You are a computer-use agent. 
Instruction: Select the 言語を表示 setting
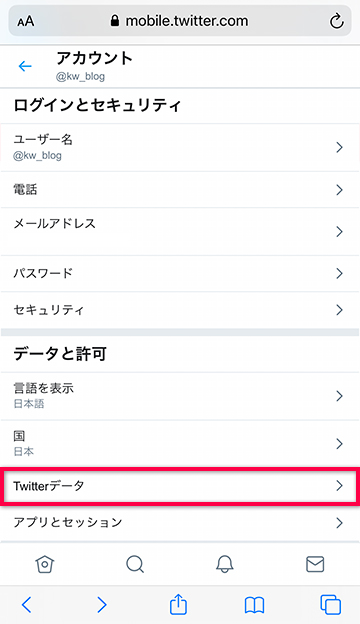[x=180, y=396]
